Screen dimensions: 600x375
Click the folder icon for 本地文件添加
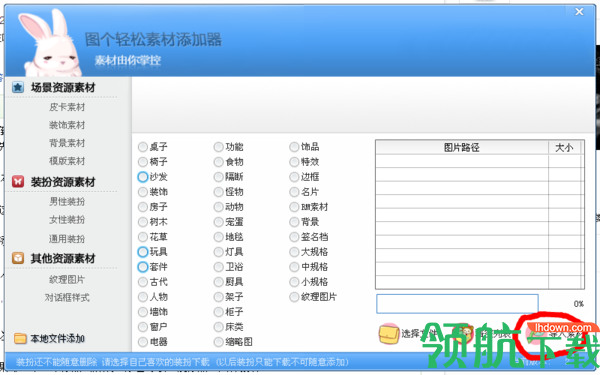(20, 339)
